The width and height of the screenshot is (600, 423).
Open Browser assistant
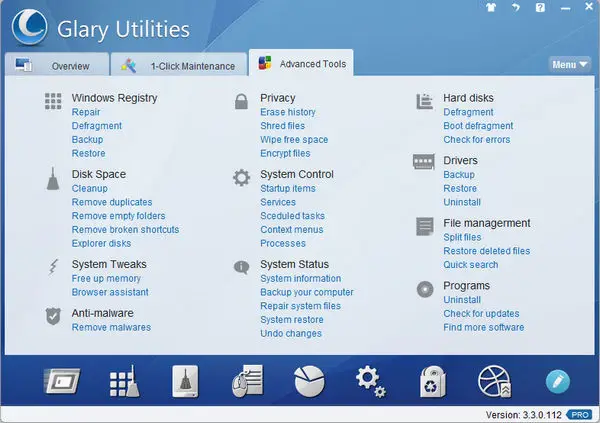click(x=110, y=292)
